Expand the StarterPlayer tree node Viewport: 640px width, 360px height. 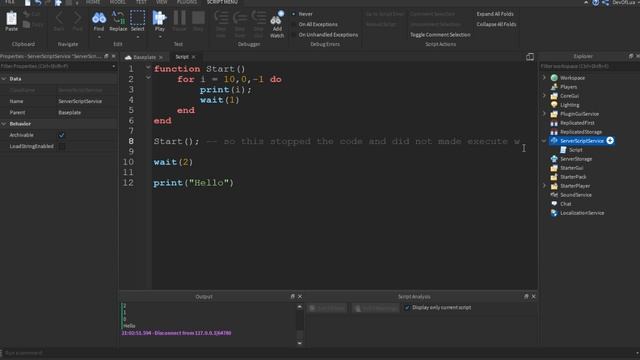coord(544,186)
